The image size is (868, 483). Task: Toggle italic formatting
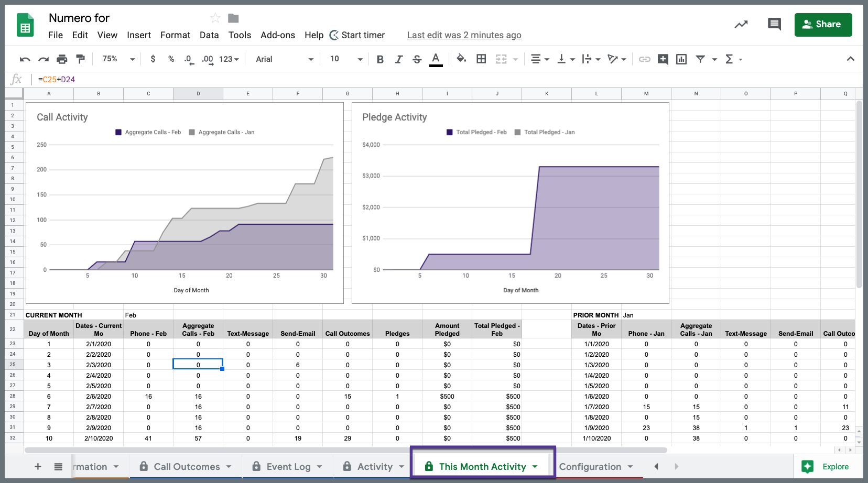pos(398,59)
